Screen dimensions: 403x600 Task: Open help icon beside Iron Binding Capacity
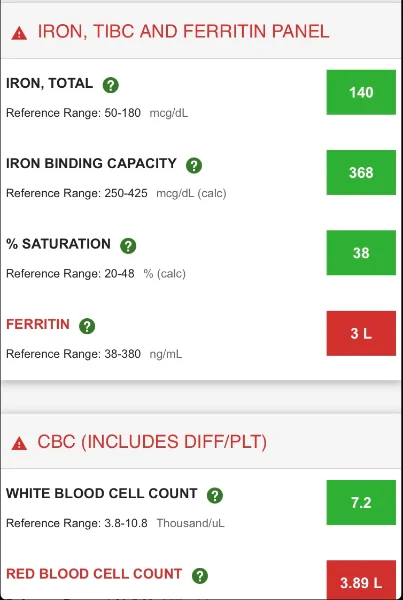coord(194,165)
